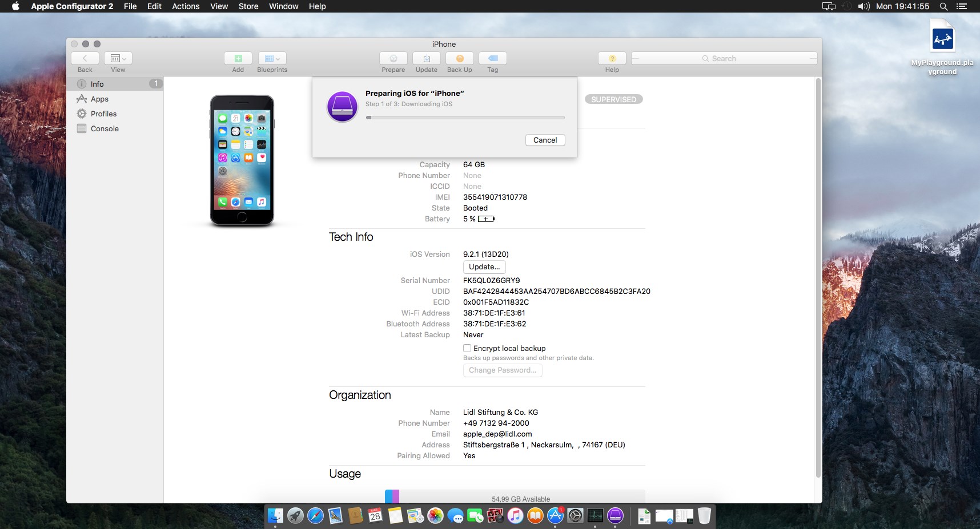The image size is (980, 529).
Task: Open App Store from the Dock
Action: [555, 516]
